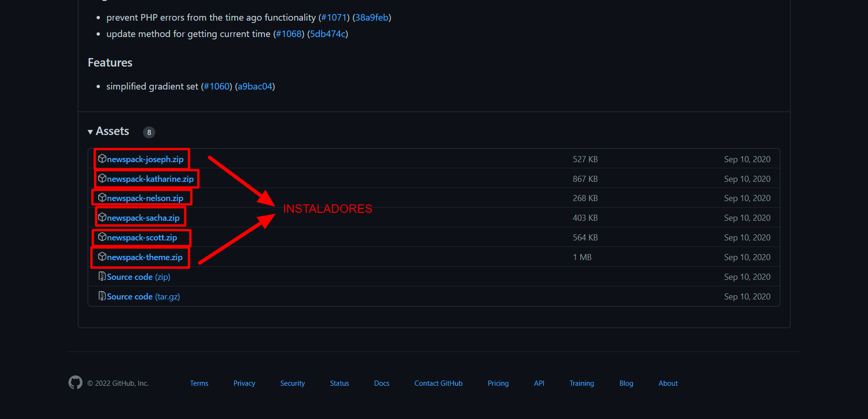Open commit 5db474c link
The image size is (868, 419).
click(x=328, y=34)
